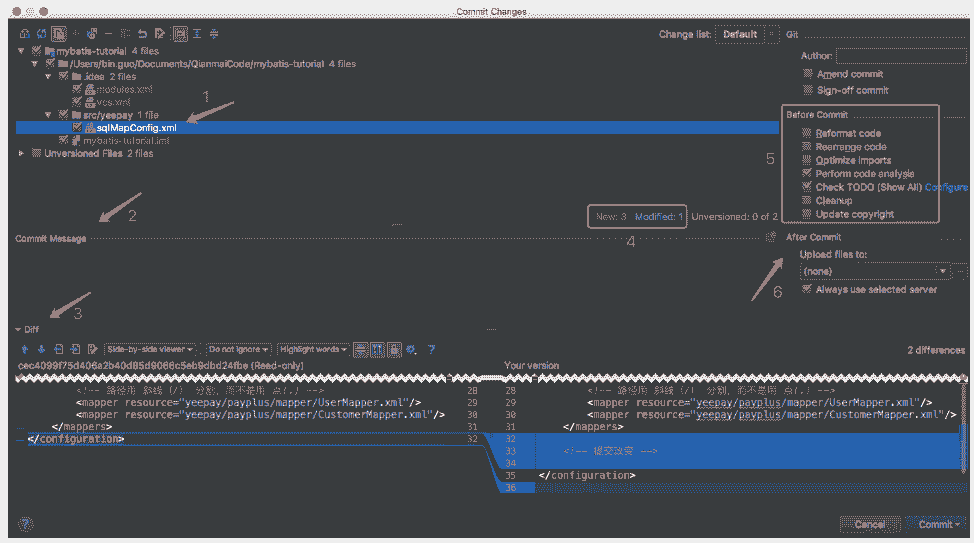974x543 pixels.
Task: Click the Cancel button
Action: [x=869, y=524]
